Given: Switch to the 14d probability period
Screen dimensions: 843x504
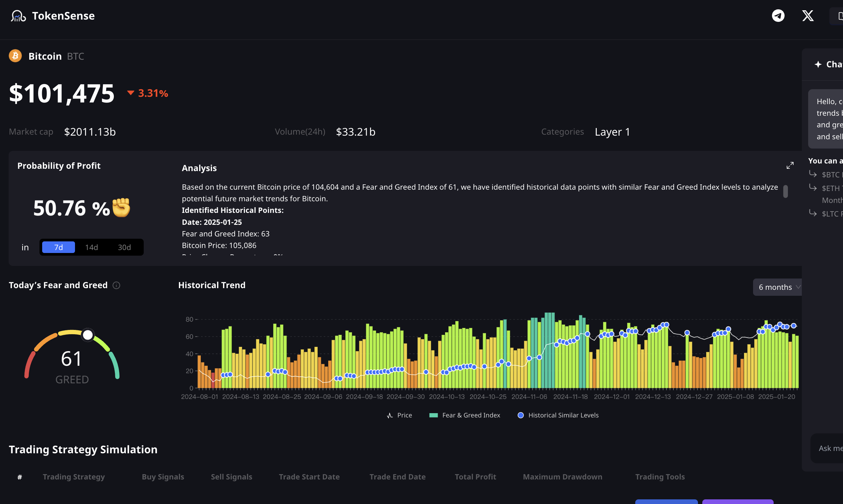Looking at the screenshot, I should point(92,247).
